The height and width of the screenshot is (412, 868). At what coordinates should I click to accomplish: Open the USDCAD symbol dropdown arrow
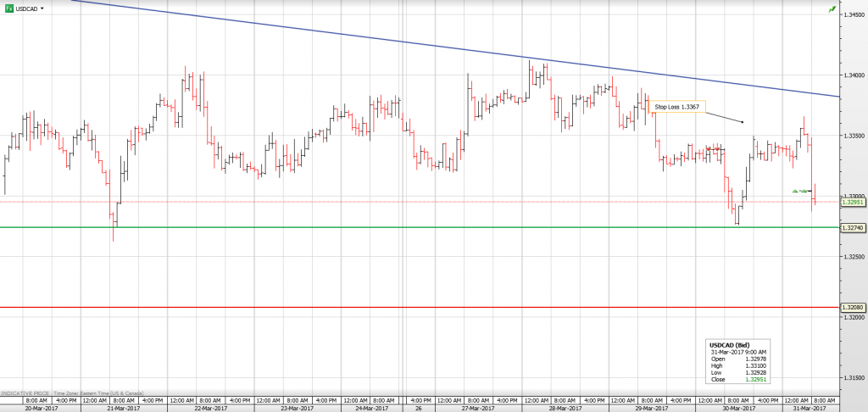pos(42,8)
